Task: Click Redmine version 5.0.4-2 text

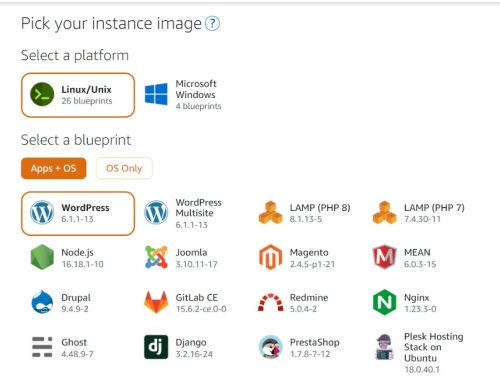Action: [303, 309]
